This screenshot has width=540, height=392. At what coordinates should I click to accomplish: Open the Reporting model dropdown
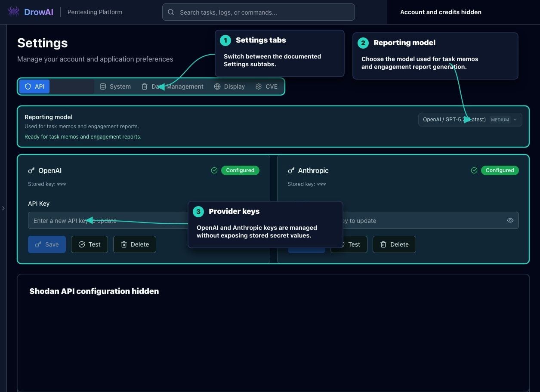pyautogui.click(x=470, y=120)
